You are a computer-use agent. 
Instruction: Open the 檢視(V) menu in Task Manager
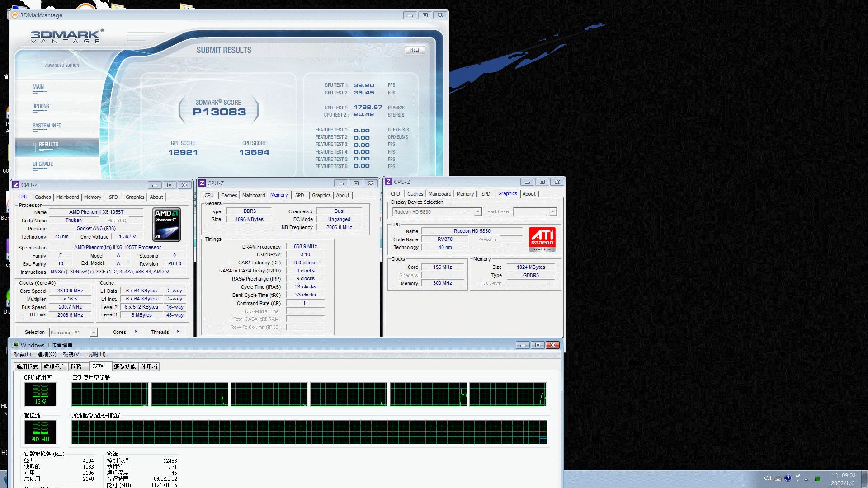click(x=72, y=354)
